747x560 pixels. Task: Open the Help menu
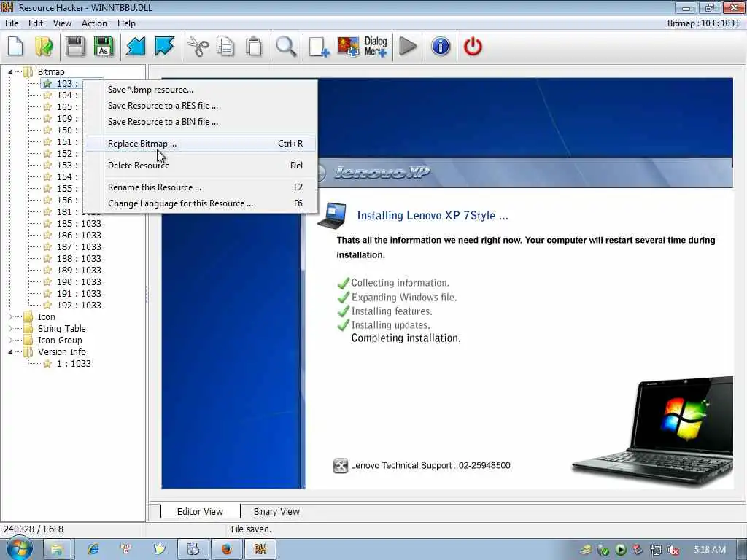click(126, 23)
